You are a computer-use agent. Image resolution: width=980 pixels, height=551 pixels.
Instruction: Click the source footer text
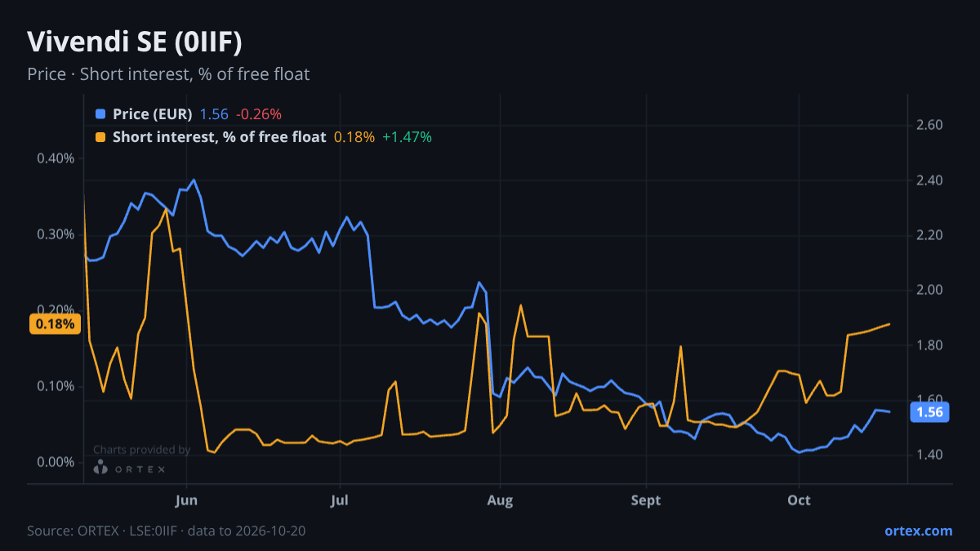point(167,531)
